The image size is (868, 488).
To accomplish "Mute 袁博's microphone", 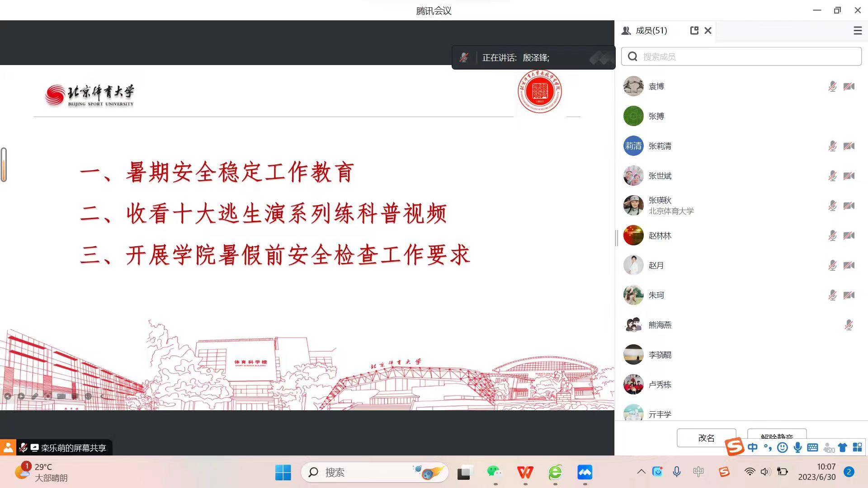I will pyautogui.click(x=832, y=86).
